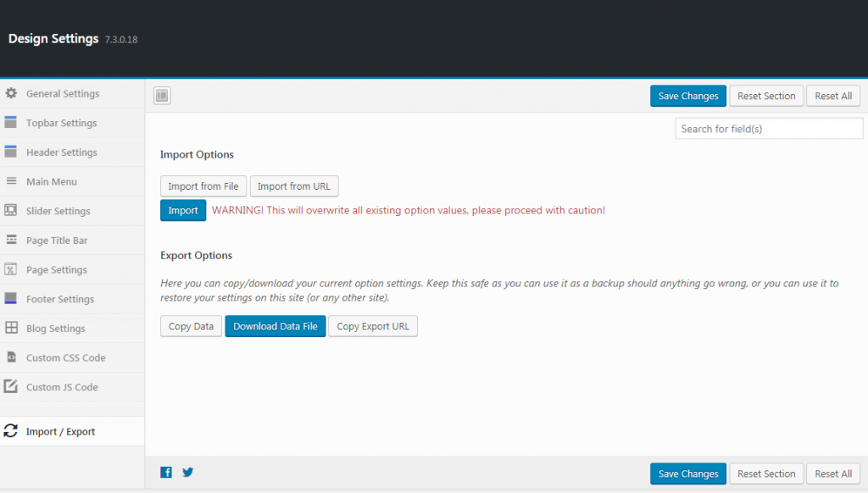Open Custom JS Code section
Viewport: 868px width, 493px height.
pyautogui.click(x=72, y=387)
